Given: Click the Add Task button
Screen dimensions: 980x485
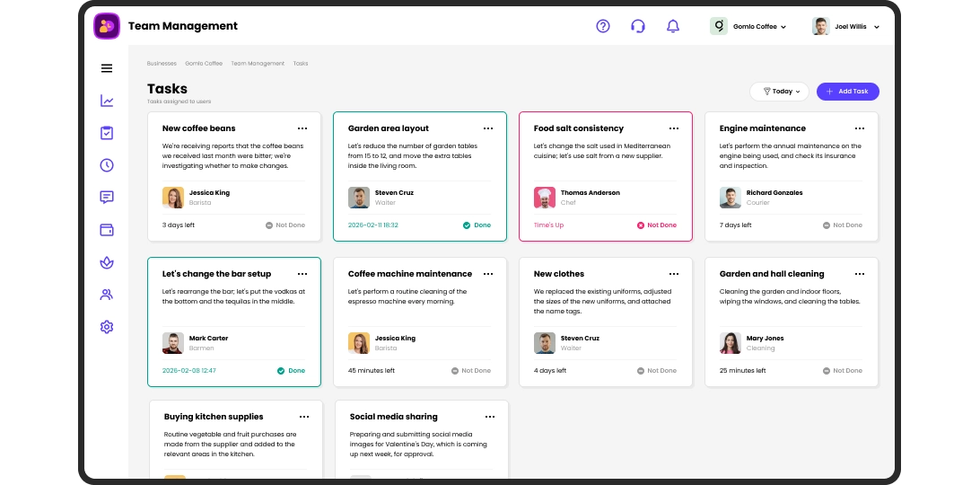Looking at the screenshot, I should pyautogui.click(x=847, y=92).
